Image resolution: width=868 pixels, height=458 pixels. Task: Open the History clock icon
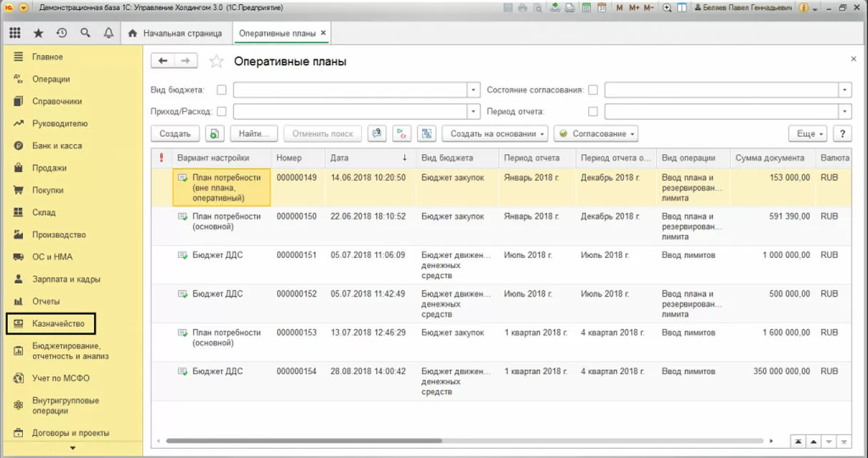[62, 33]
